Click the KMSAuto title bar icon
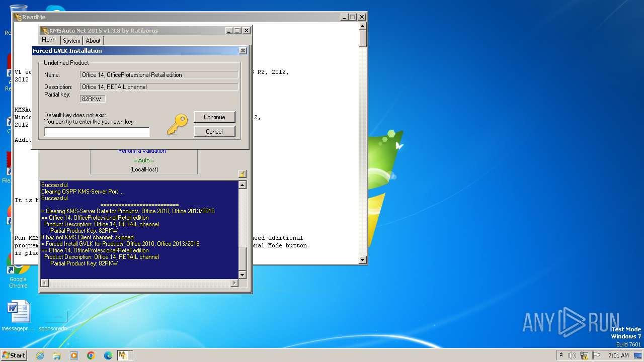 pyautogui.click(x=45, y=31)
